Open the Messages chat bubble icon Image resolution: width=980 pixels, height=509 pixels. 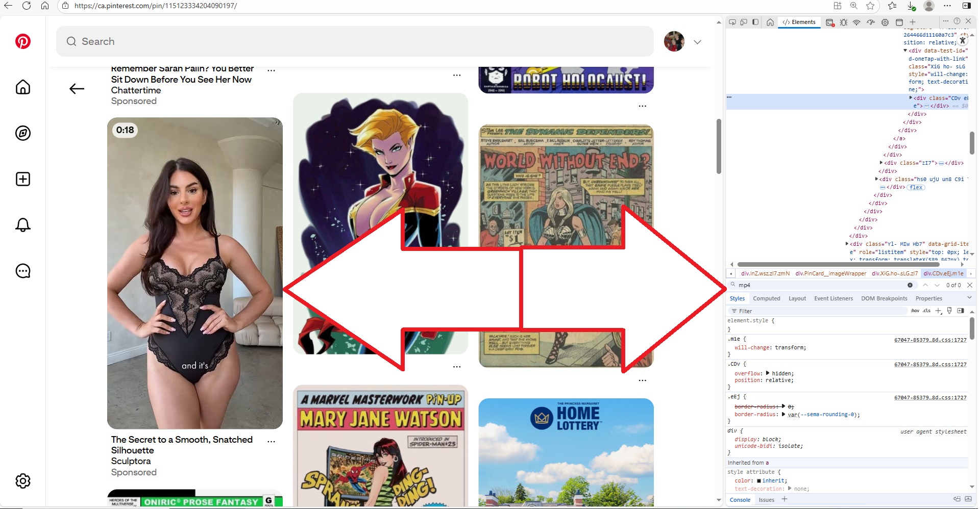[x=23, y=271]
